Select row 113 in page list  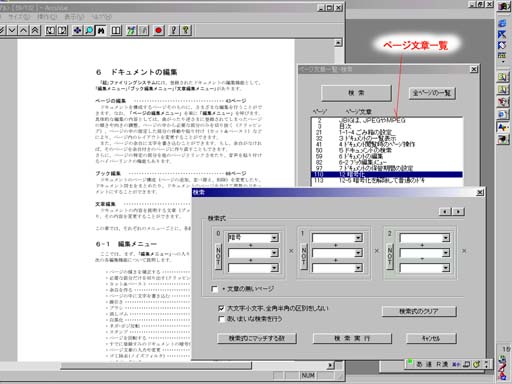[x=387, y=180]
